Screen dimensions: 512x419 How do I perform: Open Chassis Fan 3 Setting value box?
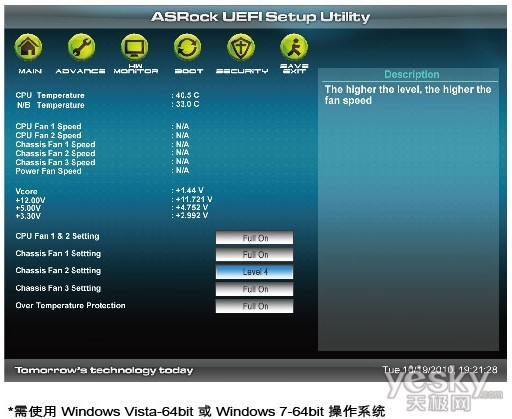click(254, 289)
